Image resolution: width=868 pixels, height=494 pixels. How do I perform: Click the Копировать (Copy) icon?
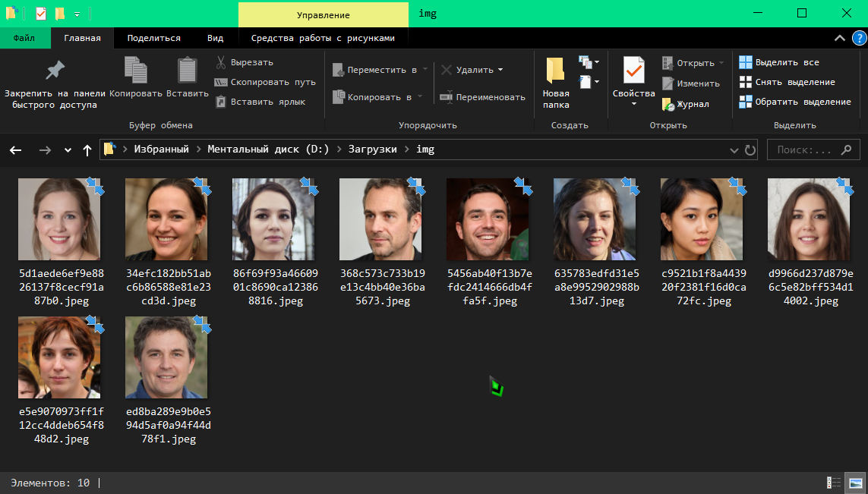(136, 71)
